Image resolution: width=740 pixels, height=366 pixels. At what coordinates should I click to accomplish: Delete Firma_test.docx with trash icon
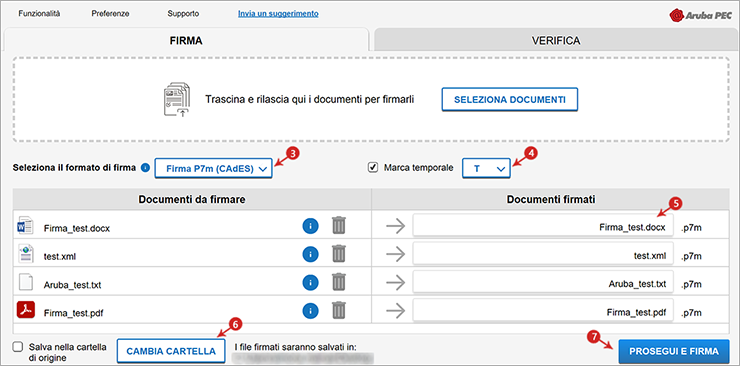click(338, 225)
